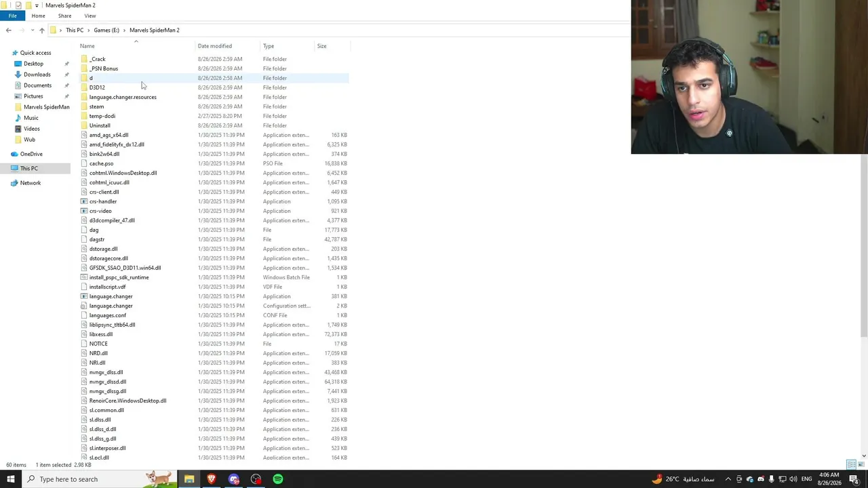This screenshot has height=488, width=868.
Task: Select file RenoirCore.WindowsDesktop.dll
Action: pos(127,401)
